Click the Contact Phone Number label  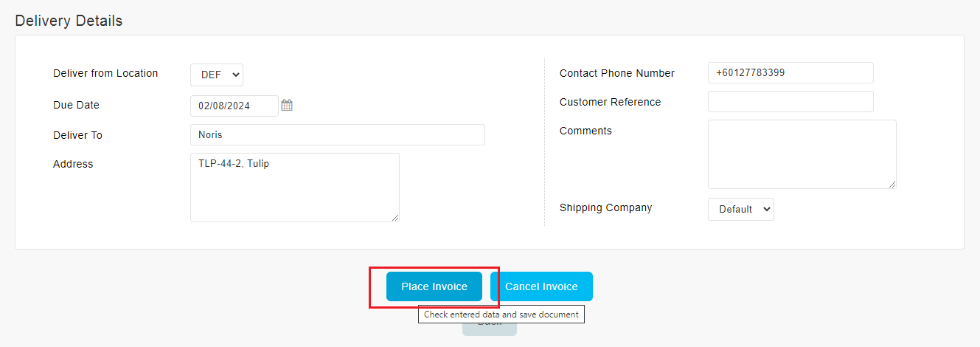(617, 73)
